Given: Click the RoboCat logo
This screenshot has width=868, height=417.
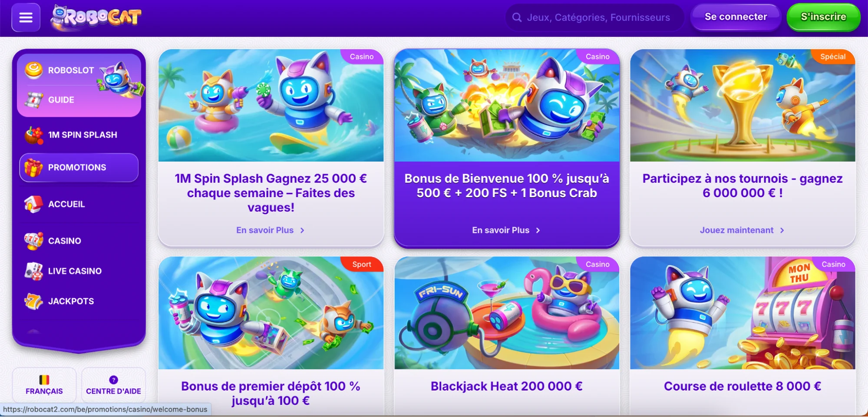Looking at the screenshot, I should click(x=96, y=18).
